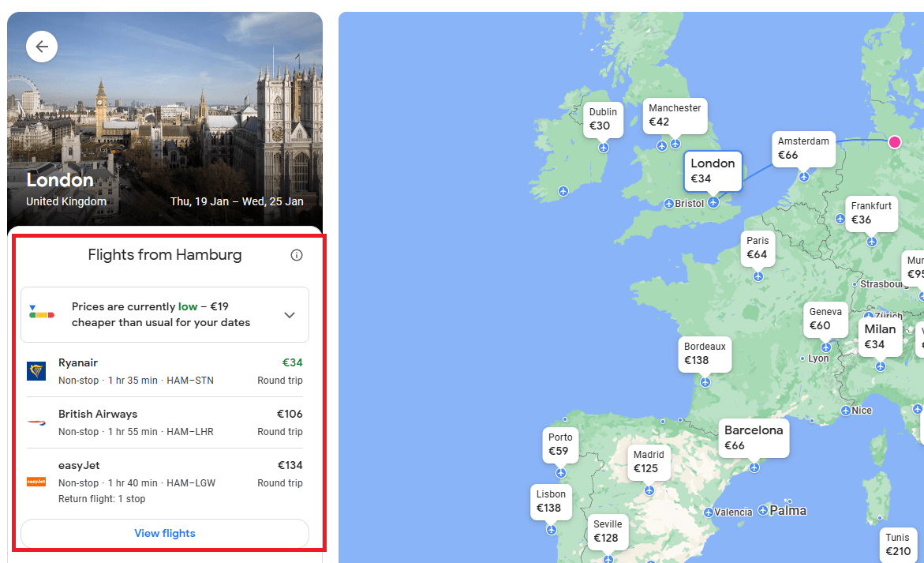
Task: Click the easyJet airline logo
Action: coord(36,482)
